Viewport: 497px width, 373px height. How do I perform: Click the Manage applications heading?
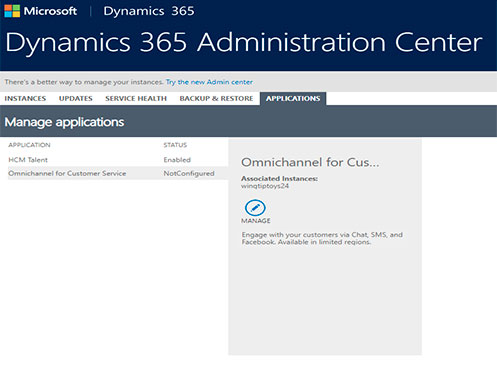pyautogui.click(x=64, y=122)
